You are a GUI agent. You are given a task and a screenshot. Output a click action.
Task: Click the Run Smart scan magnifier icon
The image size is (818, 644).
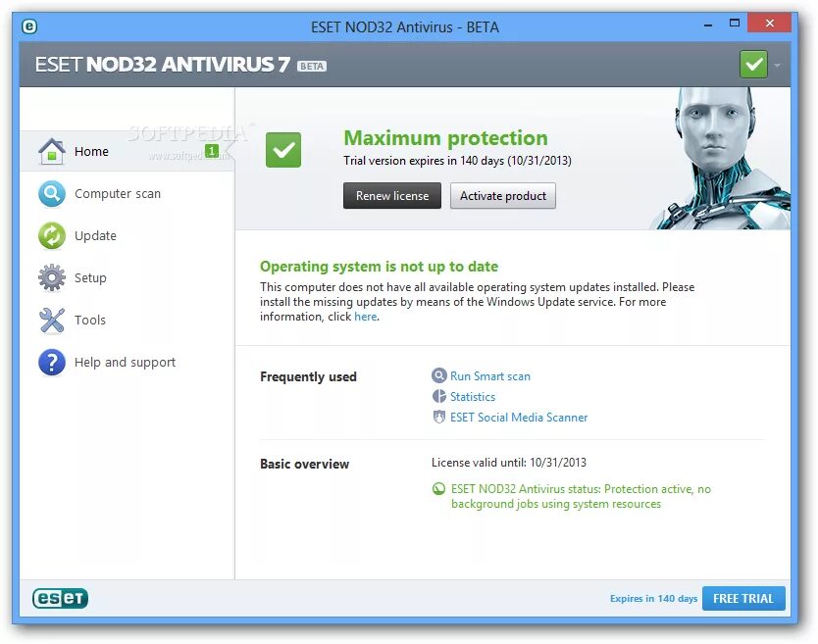coord(439,375)
